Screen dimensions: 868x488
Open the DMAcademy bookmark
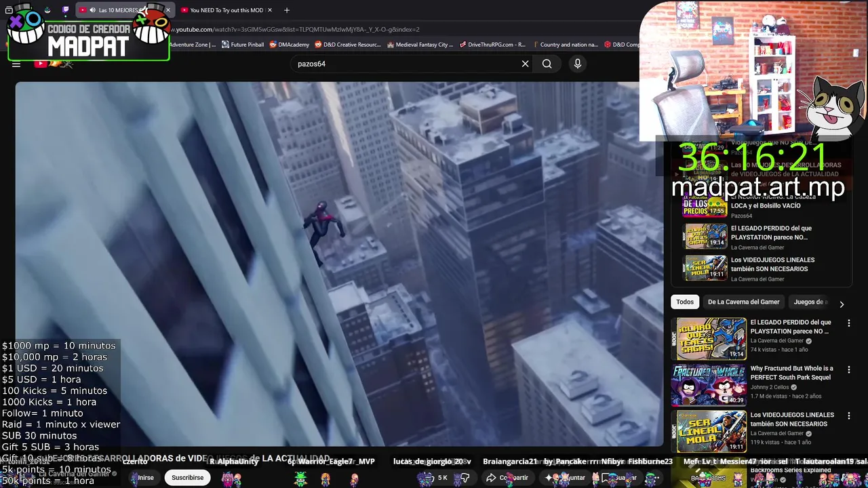point(289,45)
